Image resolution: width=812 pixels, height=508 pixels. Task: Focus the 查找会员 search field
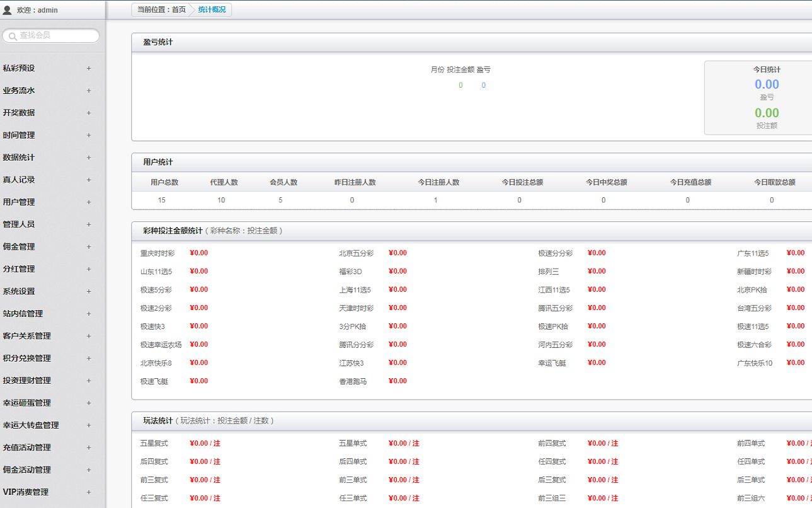pos(51,36)
